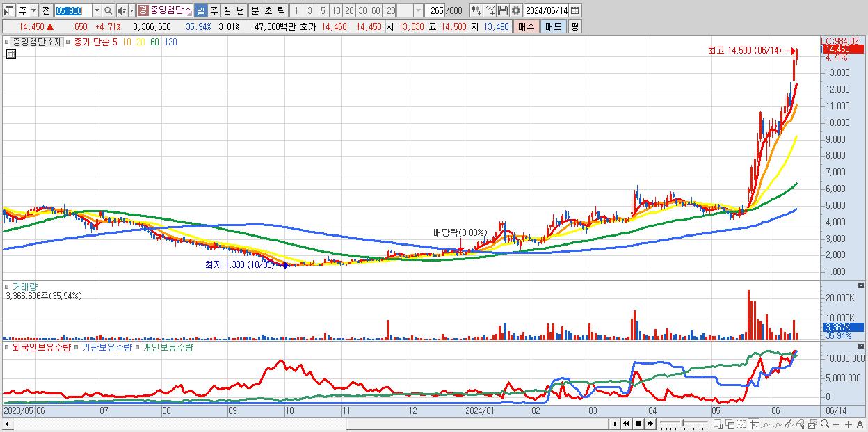Select interval 120

[x=389, y=10]
